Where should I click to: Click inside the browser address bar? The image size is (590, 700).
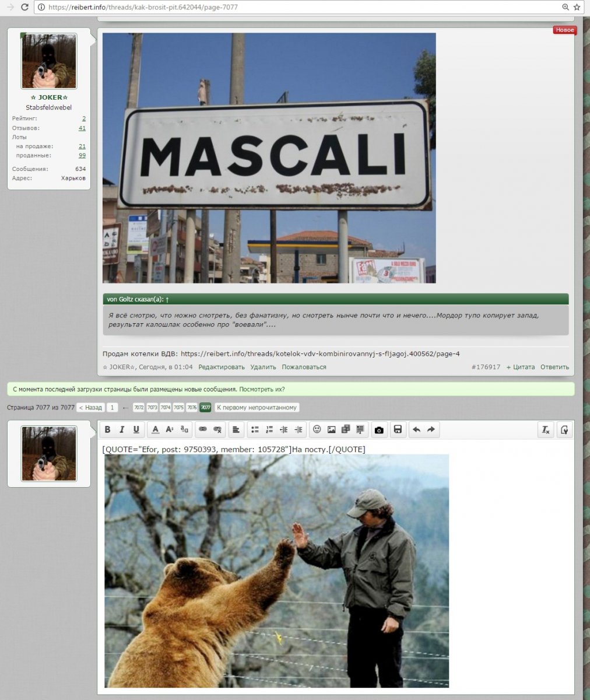292,8
